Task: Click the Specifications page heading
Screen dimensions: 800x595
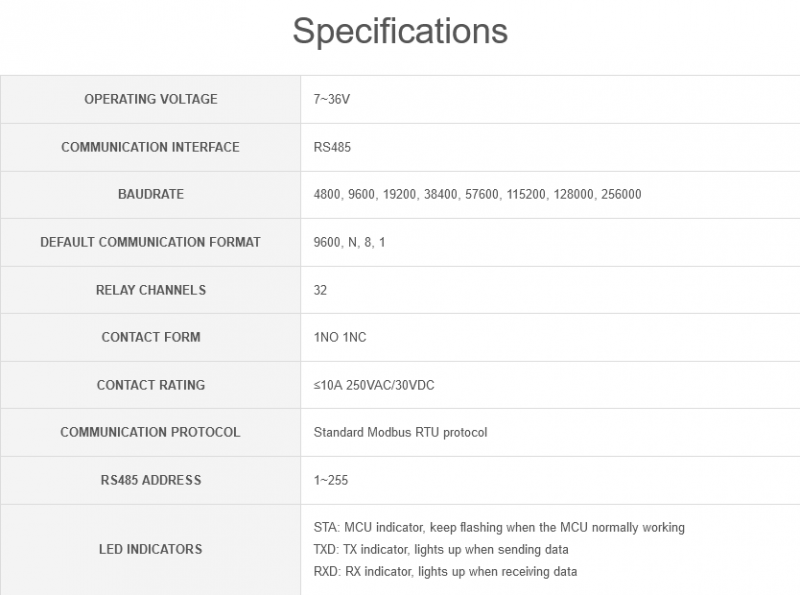Action: tap(400, 31)
